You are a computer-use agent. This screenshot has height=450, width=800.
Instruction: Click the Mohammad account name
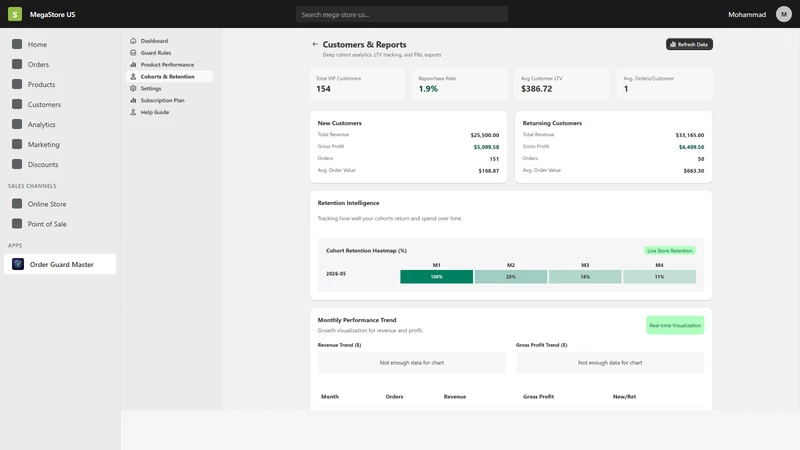[747, 14]
